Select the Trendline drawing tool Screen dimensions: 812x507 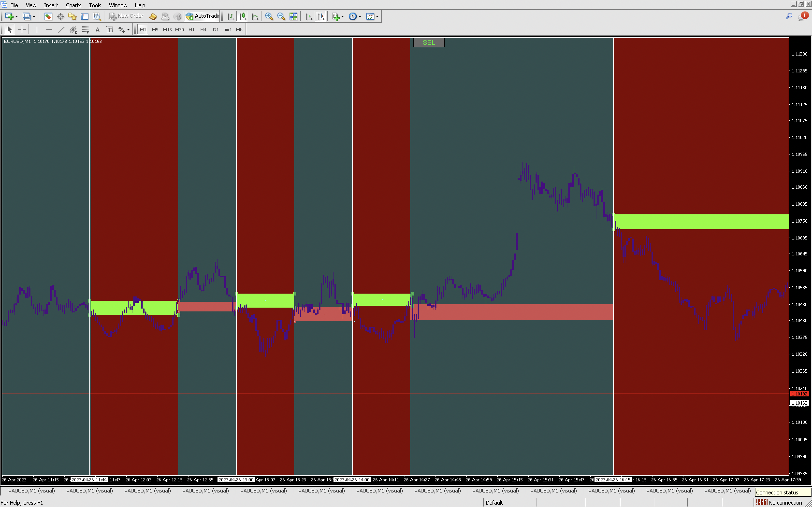61,29
